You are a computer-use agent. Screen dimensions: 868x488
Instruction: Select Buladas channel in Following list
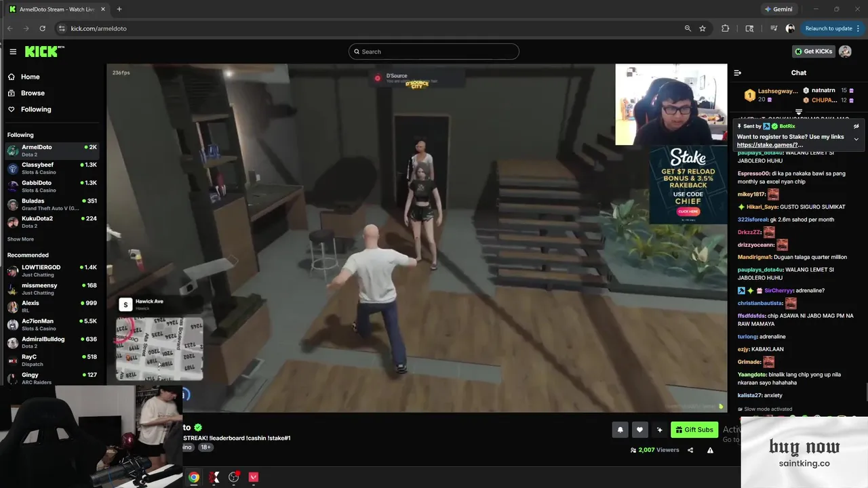pyautogui.click(x=52, y=204)
